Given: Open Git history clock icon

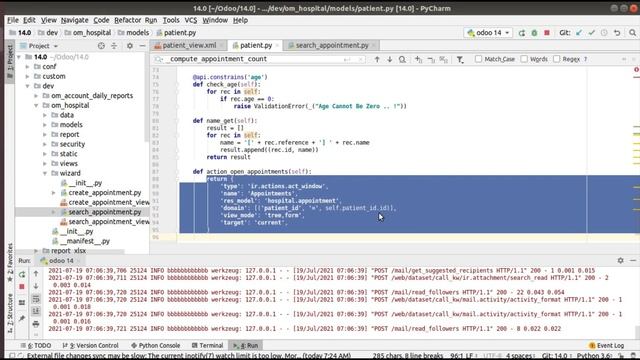Looking at the screenshot, I should tap(604, 33).
